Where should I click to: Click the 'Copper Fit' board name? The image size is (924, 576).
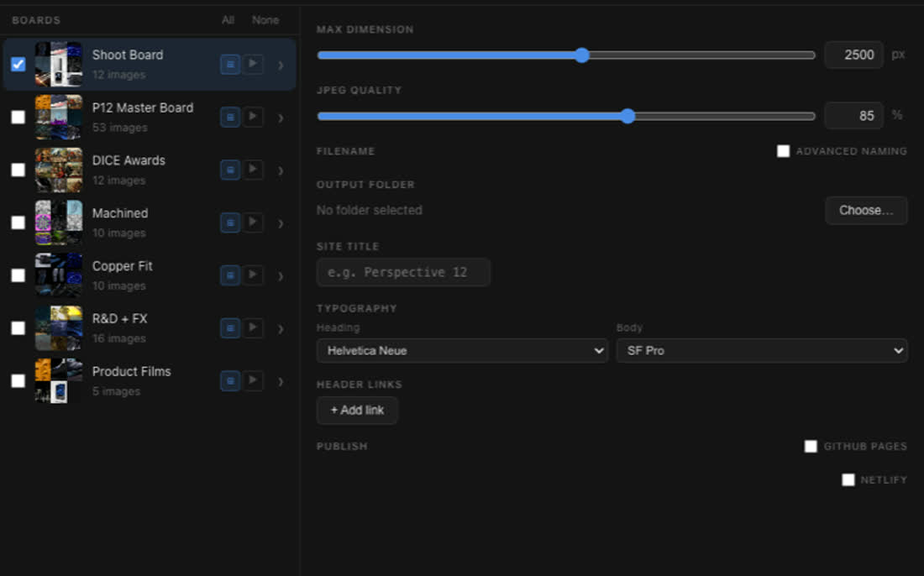tap(122, 266)
